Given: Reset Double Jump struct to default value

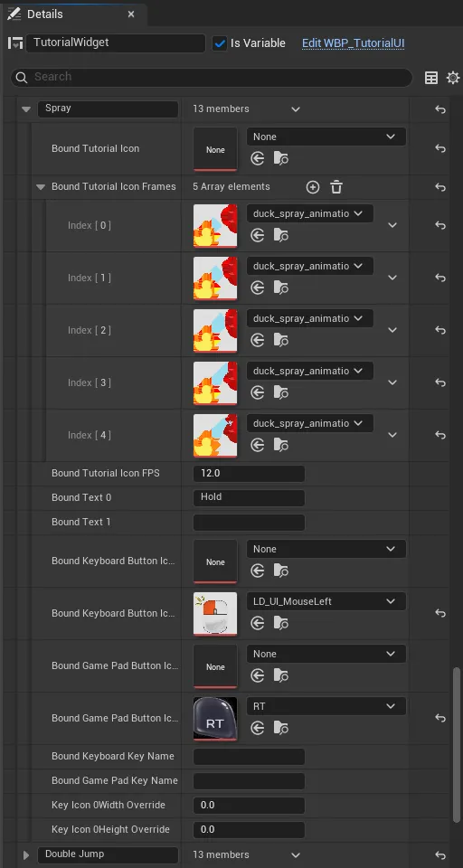Looking at the screenshot, I should (440, 854).
